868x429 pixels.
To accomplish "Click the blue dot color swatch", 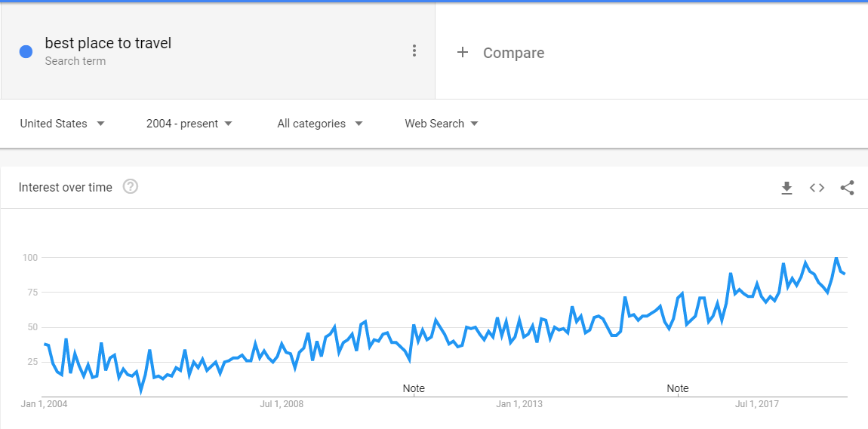I will (x=26, y=51).
